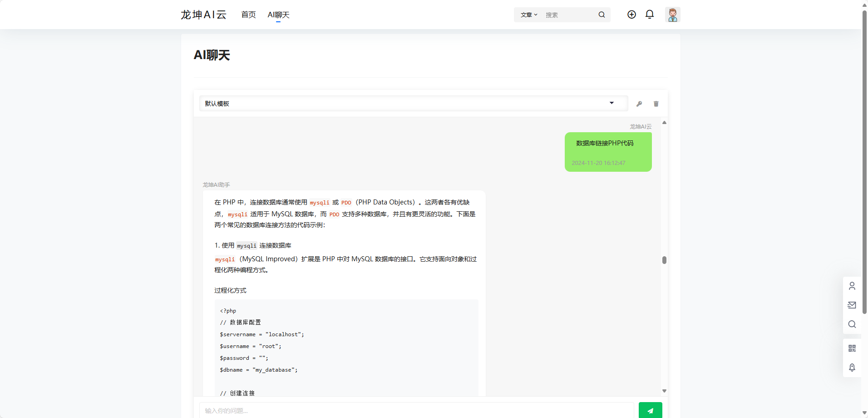
Task: Click the AI聊天 page heading
Action: coord(212,55)
